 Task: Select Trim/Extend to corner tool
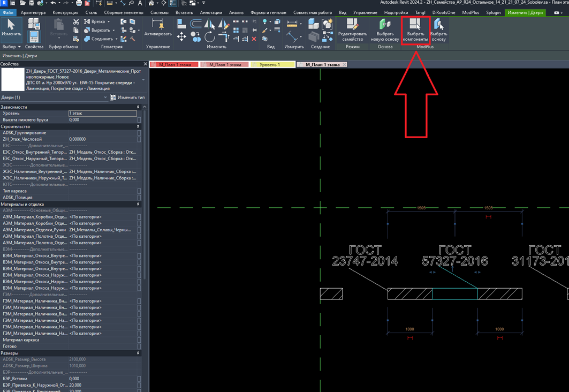pos(224,37)
